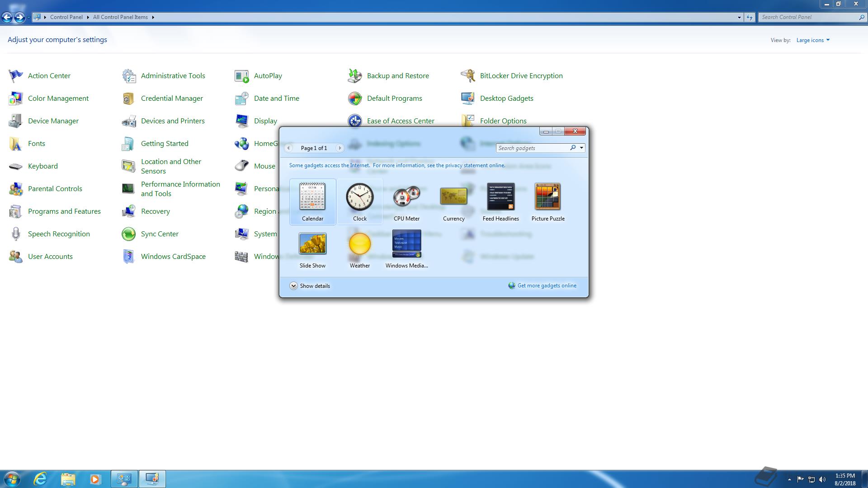This screenshot has height=488, width=868.
Task: Open BitLocker Drive Encryption icon
Action: pos(468,76)
